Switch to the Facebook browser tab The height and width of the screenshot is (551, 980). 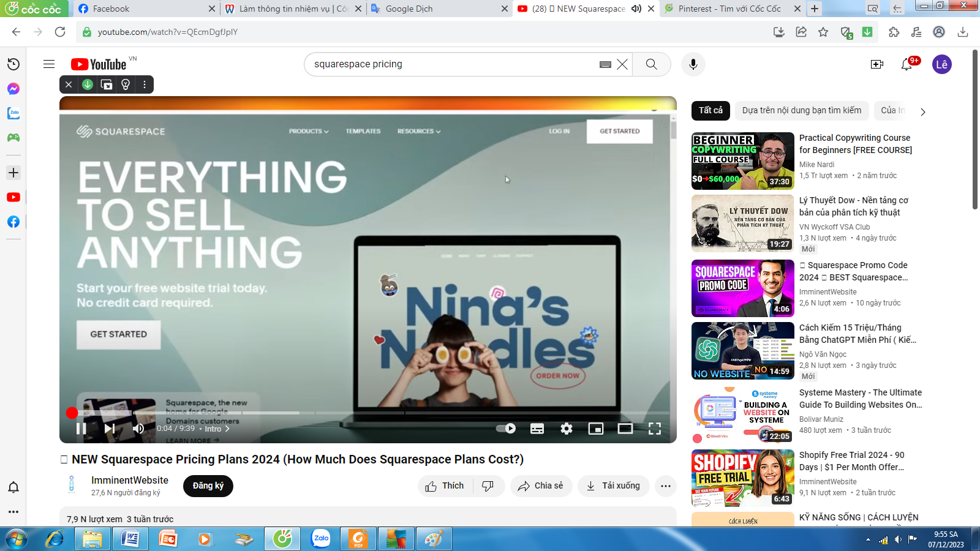coord(145,9)
